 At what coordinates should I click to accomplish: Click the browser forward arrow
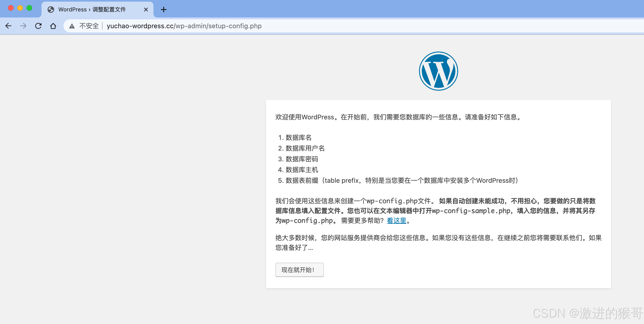(23, 26)
